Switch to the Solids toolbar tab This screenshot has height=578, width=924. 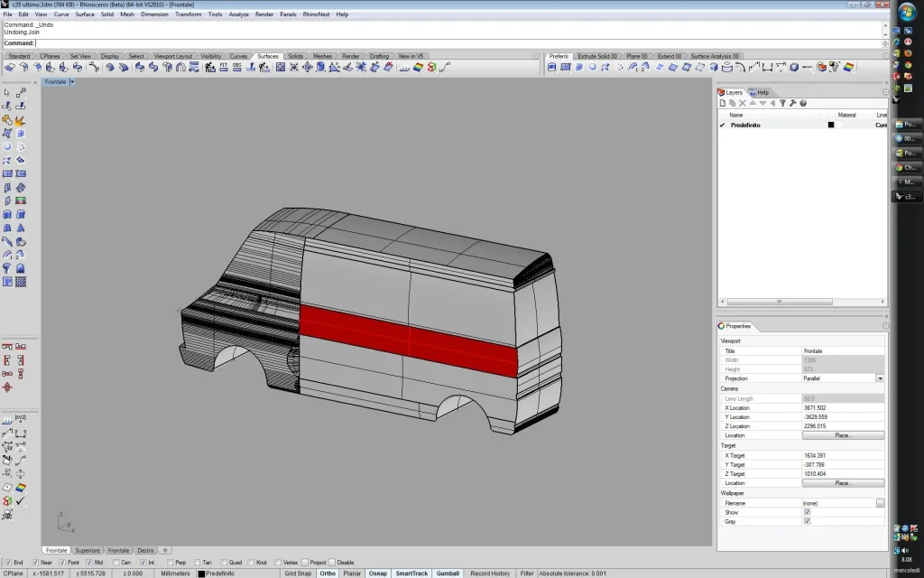coord(295,56)
